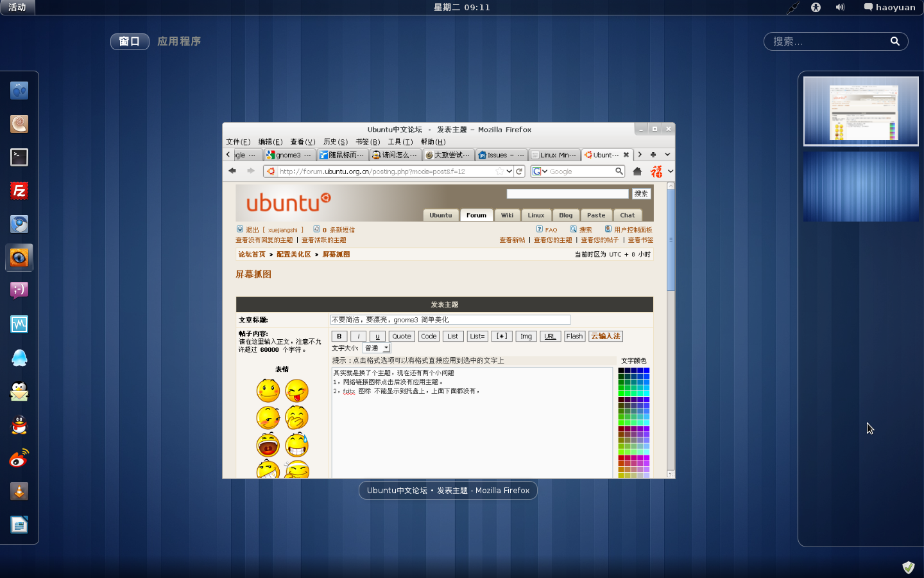Open the 书签(B) bookmarks menu
Image resolution: width=924 pixels, height=578 pixels.
click(x=368, y=142)
